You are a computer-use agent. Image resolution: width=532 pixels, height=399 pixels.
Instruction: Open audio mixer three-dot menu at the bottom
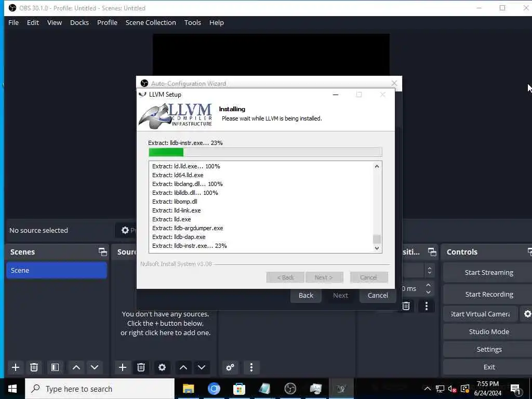pyautogui.click(x=251, y=367)
